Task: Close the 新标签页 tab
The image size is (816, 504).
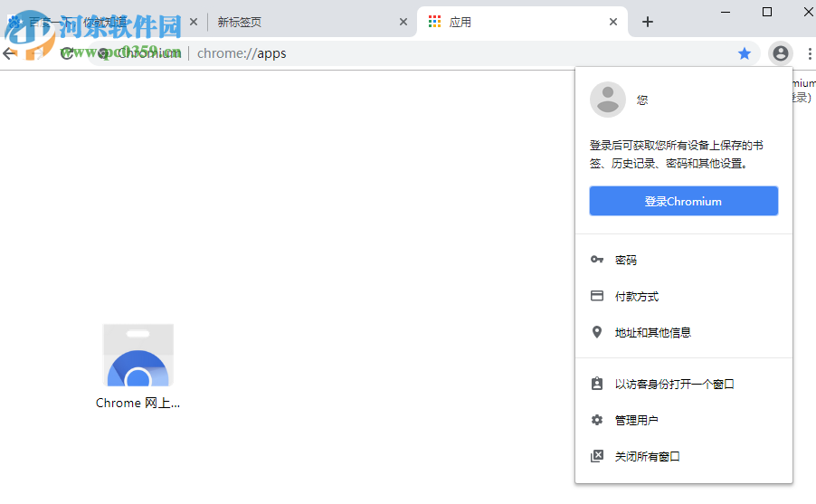Action: tap(403, 22)
